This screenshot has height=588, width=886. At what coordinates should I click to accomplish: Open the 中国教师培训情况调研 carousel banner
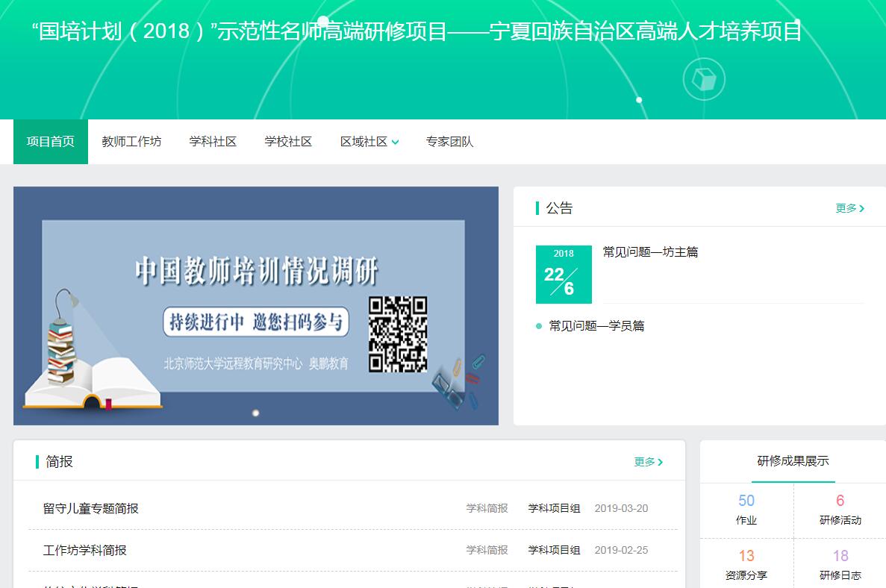pos(256,306)
